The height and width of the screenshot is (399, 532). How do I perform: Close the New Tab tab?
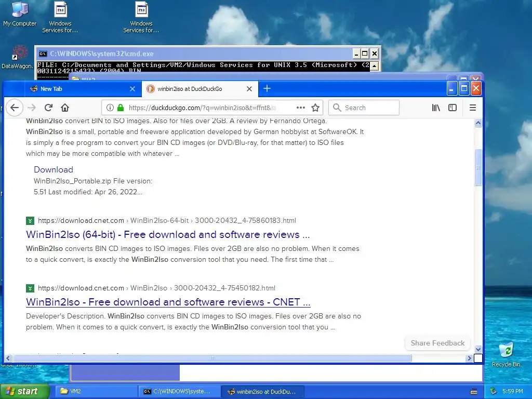(x=132, y=89)
